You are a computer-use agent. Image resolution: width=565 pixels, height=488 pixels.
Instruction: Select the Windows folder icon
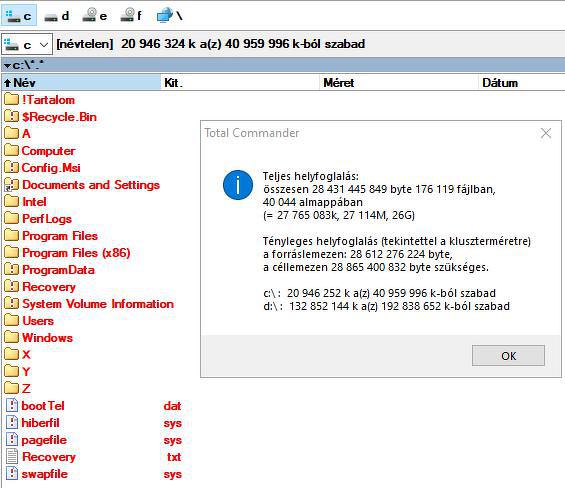[x=12, y=337]
